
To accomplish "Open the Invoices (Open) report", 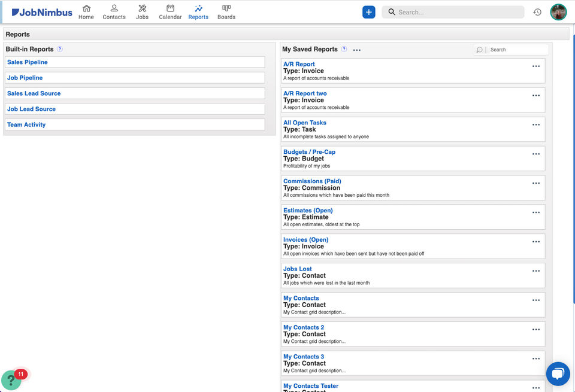I will [x=306, y=239].
